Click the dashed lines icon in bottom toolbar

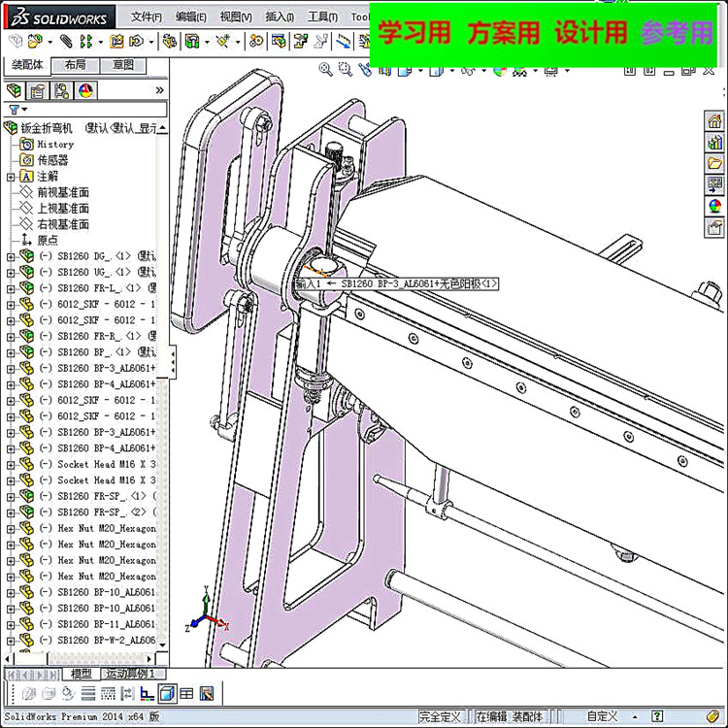click(108, 694)
